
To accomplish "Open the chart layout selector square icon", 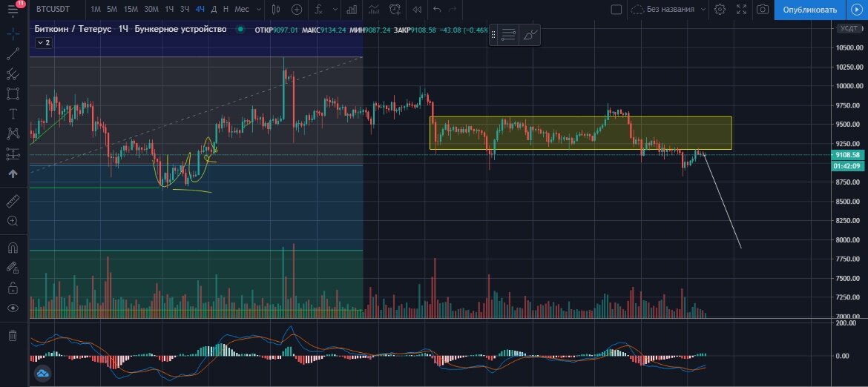I will (x=616, y=10).
